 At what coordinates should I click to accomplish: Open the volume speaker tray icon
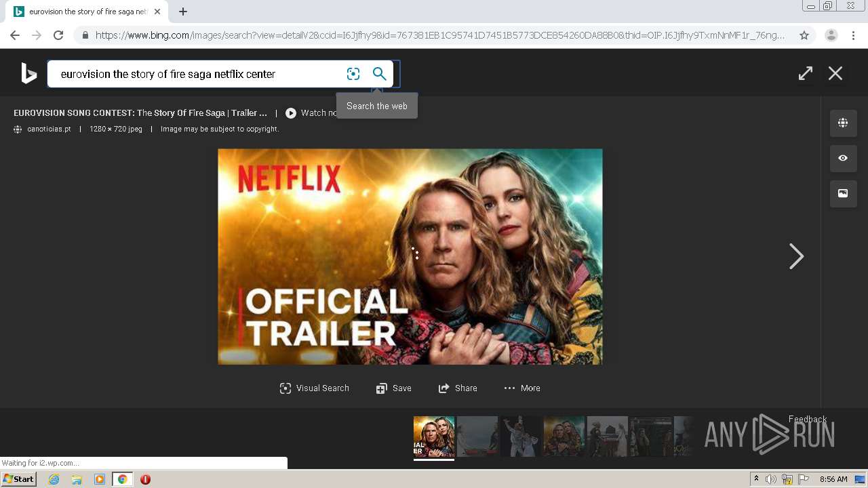click(771, 479)
